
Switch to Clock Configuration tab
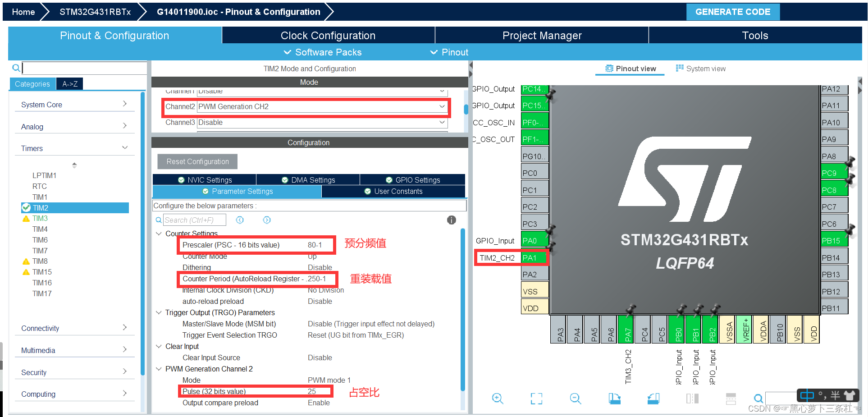(x=328, y=35)
